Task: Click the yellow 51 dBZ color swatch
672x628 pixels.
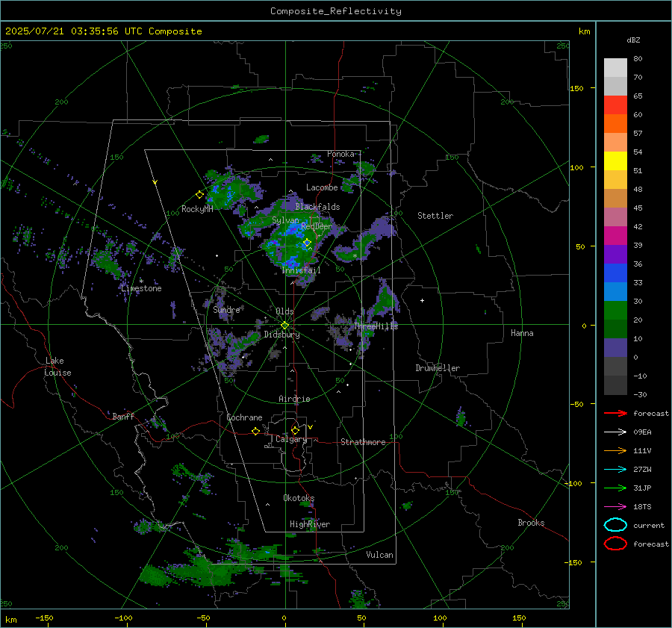Action: tap(615, 161)
